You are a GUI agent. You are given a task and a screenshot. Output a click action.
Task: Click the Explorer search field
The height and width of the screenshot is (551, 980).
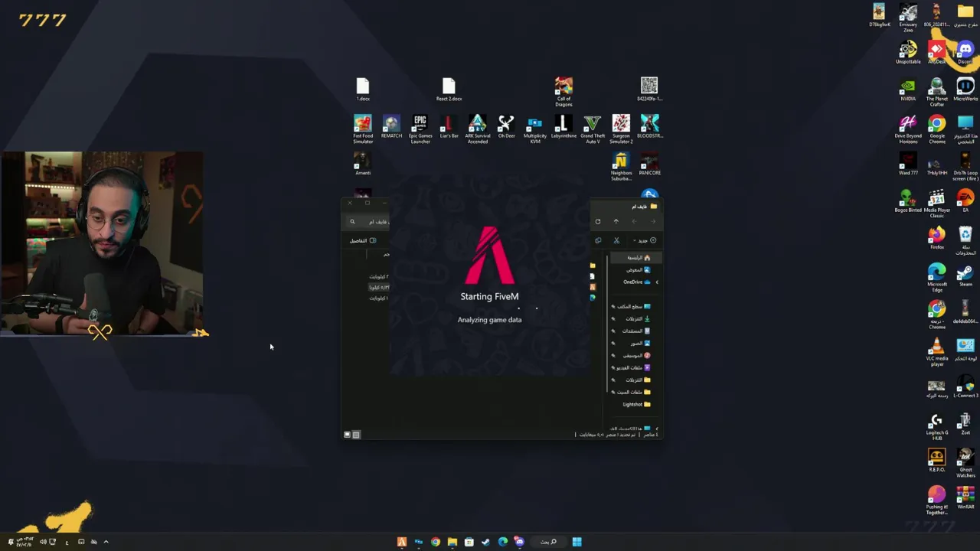click(368, 222)
